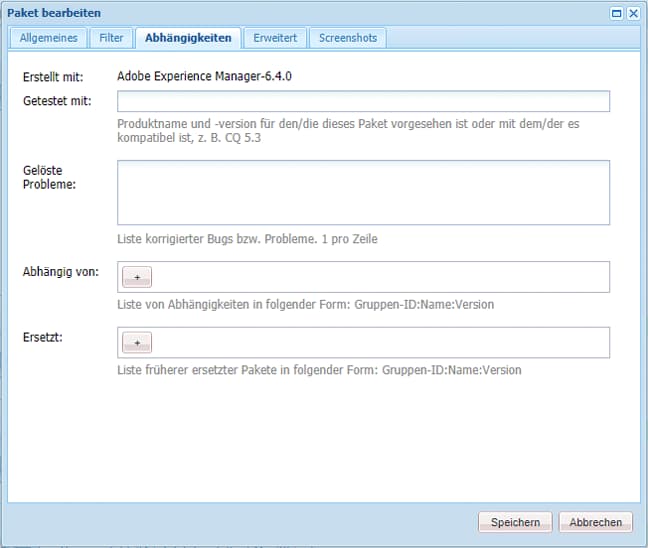Viewport: 648px width, 548px height.
Task: Go to the Erweitert tab
Action: [x=275, y=38]
